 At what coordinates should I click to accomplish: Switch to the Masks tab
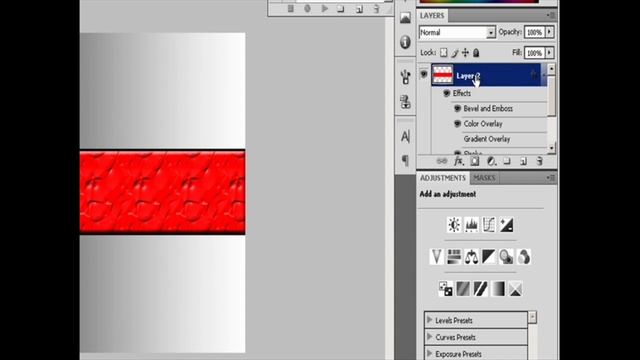(484, 178)
